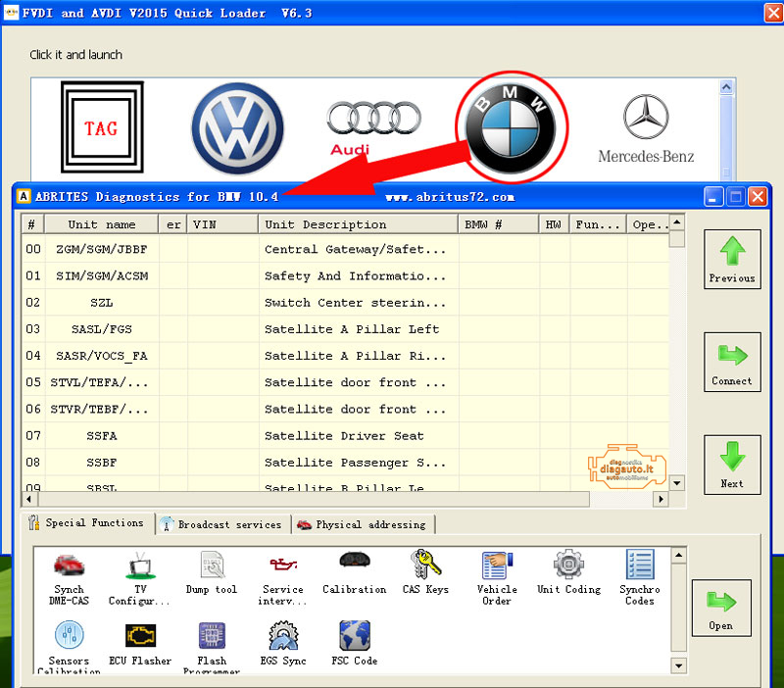Select the Service interval icon

click(283, 576)
